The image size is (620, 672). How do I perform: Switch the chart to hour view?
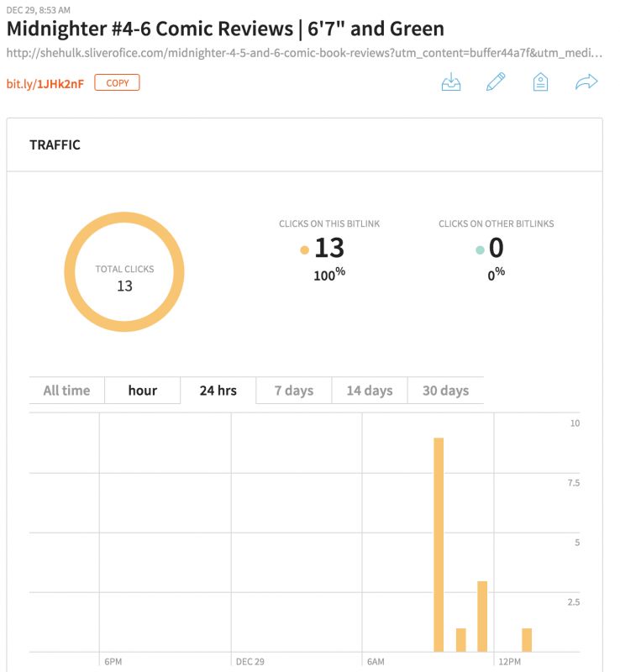click(x=142, y=390)
